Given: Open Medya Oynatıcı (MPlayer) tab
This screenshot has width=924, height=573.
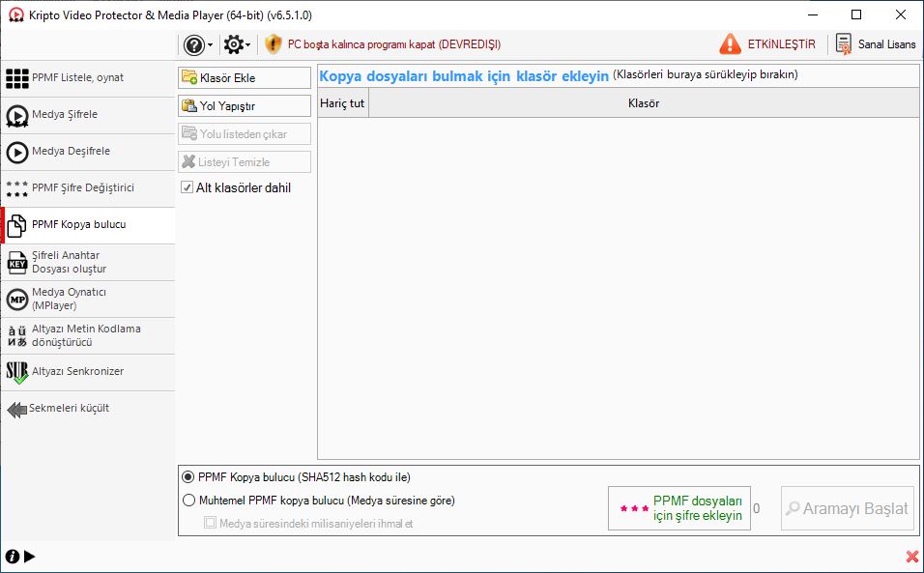Looking at the screenshot, I should click(88, 299).
